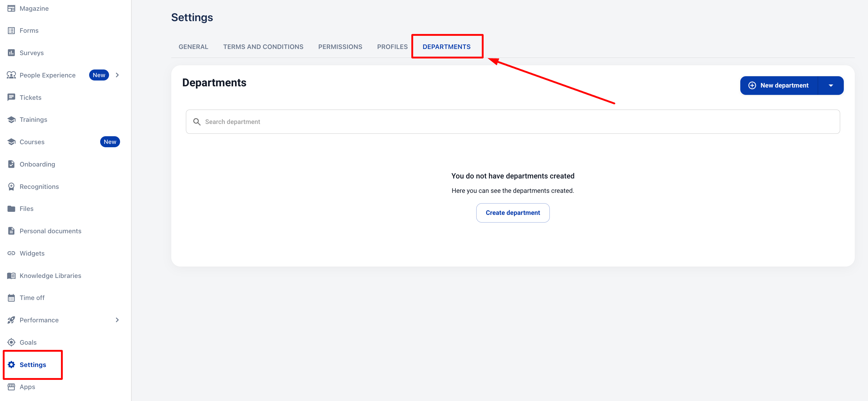Viewport: 868px width, 401px height.
Task: Focus the Search department field
Action: 512,122
